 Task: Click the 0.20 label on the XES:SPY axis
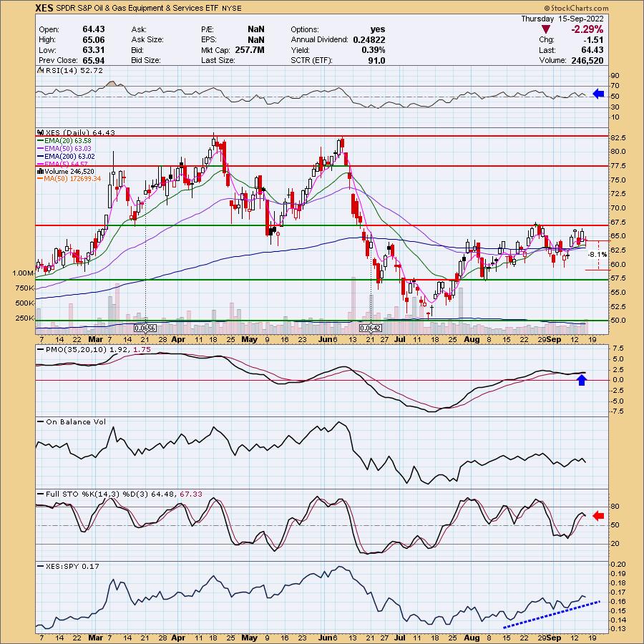[x=618, y=565]
